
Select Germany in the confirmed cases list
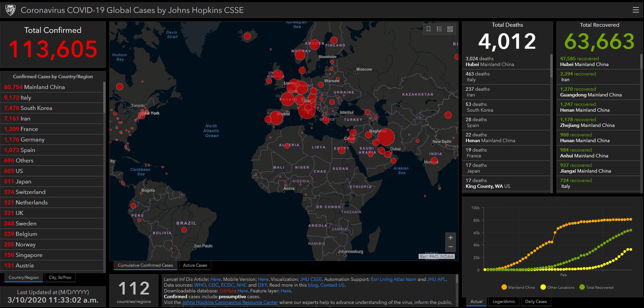(52, 139)
